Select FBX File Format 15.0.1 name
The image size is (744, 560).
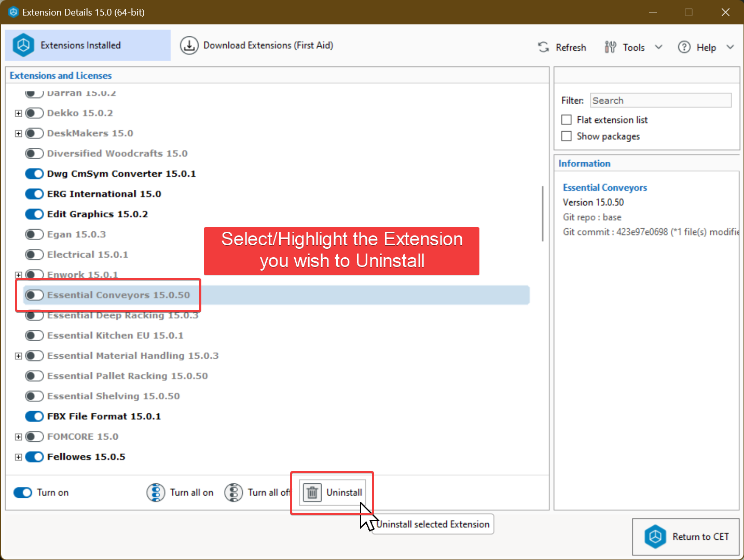click(104, 416)
